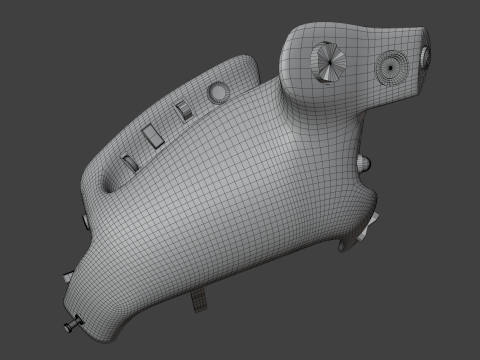Select the angled bracket at the lower right
Viewport: 480px width, 360px height.
pos(368,228)
